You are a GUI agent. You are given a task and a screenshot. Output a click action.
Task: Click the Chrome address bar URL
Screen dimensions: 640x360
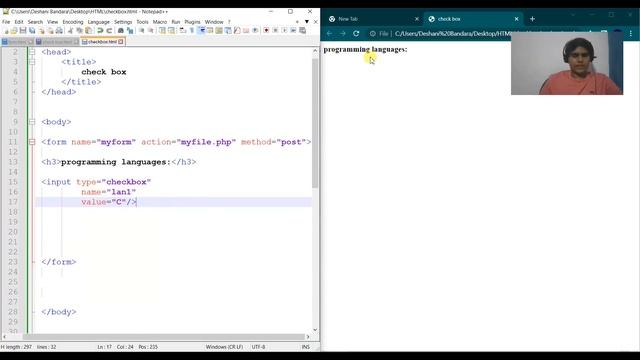point(452,33)
